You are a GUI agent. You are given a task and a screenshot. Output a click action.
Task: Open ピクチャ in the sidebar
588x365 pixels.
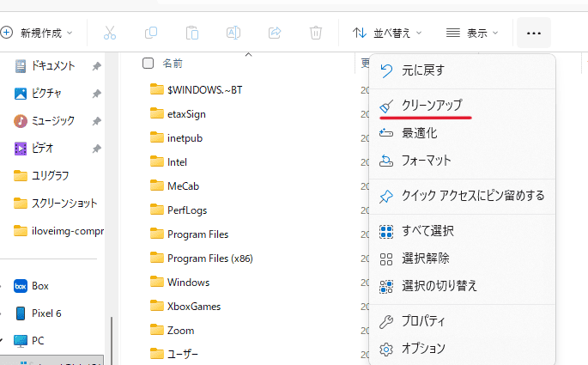38,94
